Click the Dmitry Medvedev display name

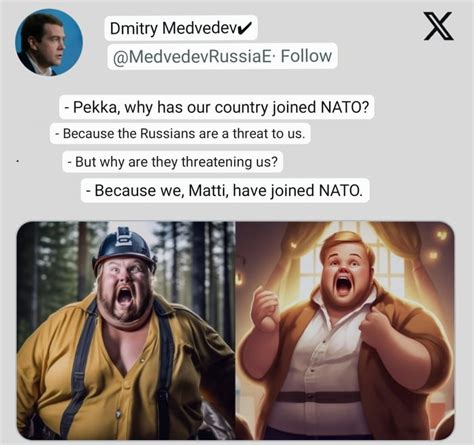pyautogui.click(x=173, y=28)
